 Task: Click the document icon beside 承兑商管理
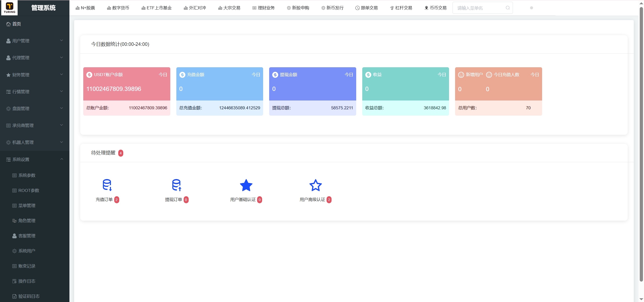[8, 125]
